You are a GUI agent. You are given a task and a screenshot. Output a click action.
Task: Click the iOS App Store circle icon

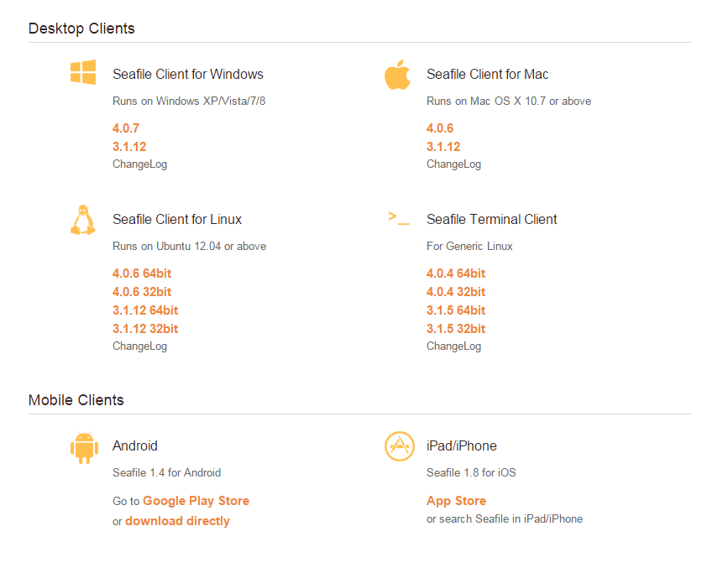tap(400, 446)
